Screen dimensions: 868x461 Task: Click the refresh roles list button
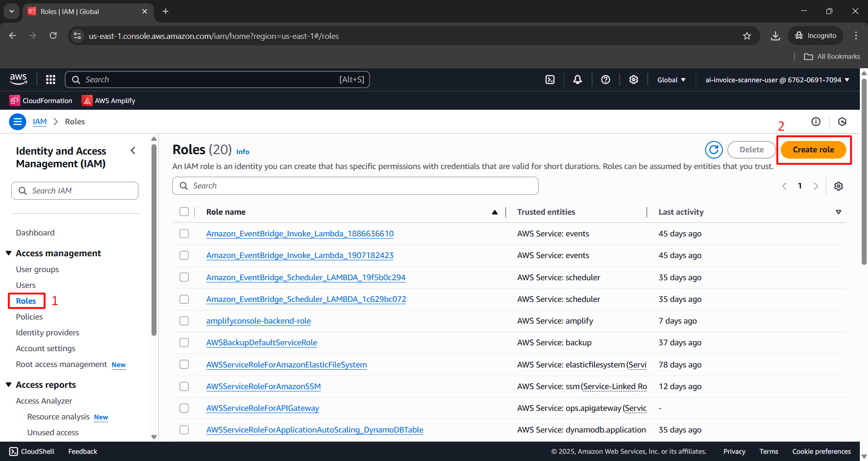point(713,150)
